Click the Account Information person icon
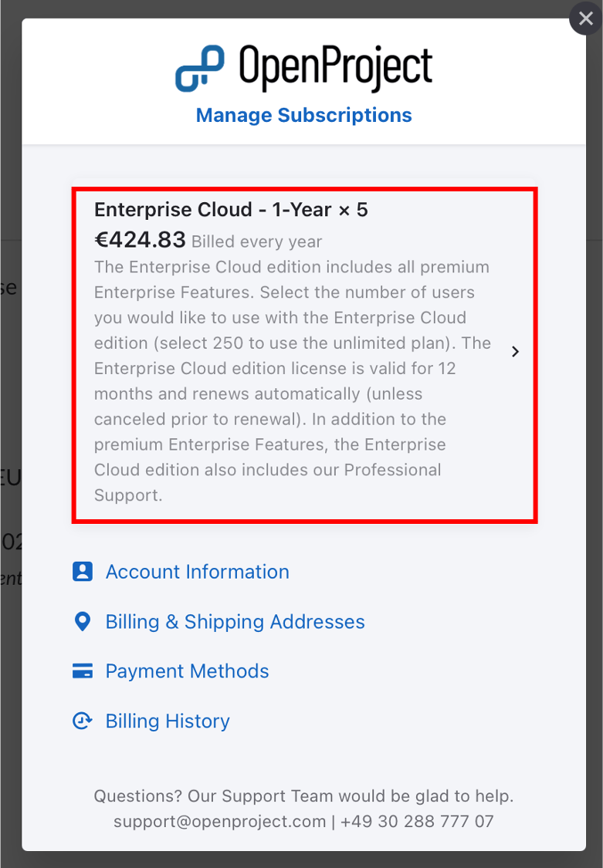 coord(82,572)
